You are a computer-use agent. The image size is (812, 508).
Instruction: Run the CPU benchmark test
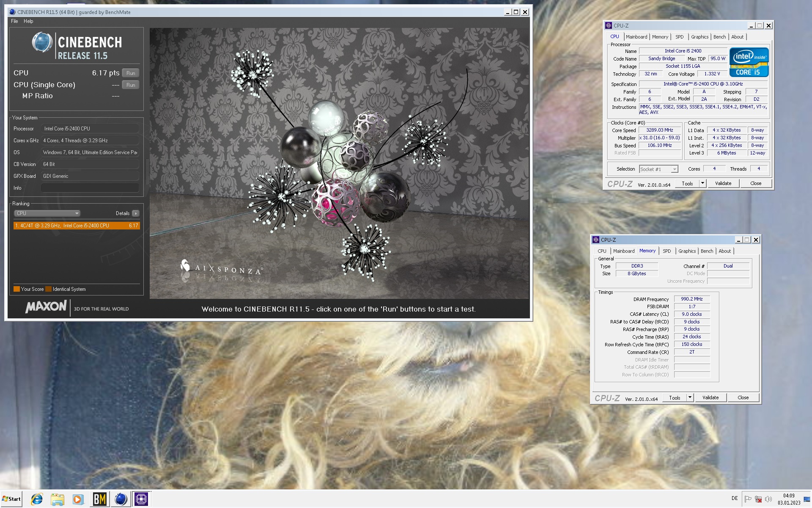pyautogui.click(x=131, y=73)
